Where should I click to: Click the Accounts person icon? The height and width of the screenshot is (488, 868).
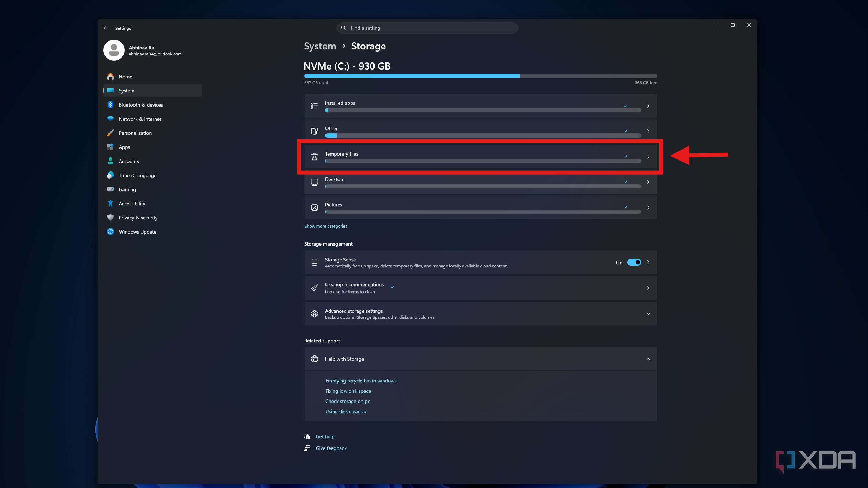coord(110,161)
